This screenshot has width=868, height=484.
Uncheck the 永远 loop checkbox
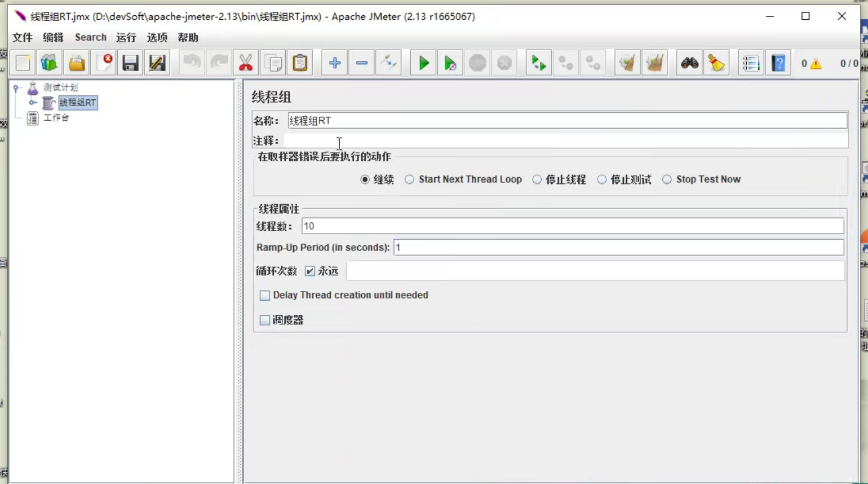[x=310, y=271]
